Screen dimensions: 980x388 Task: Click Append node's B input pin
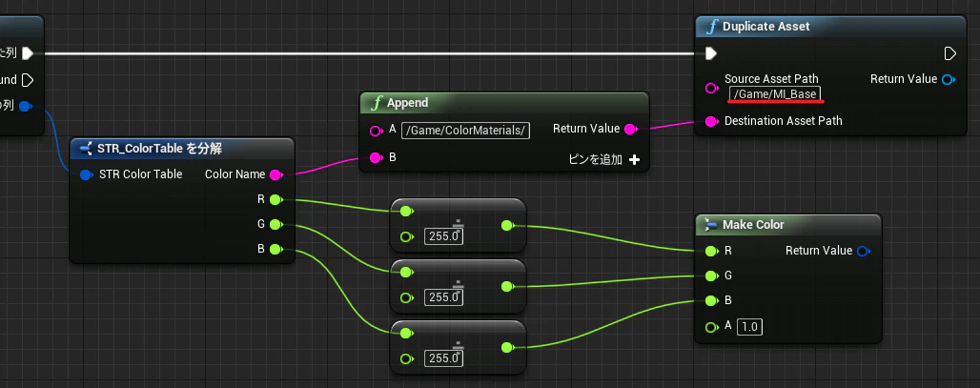point(376,157)
